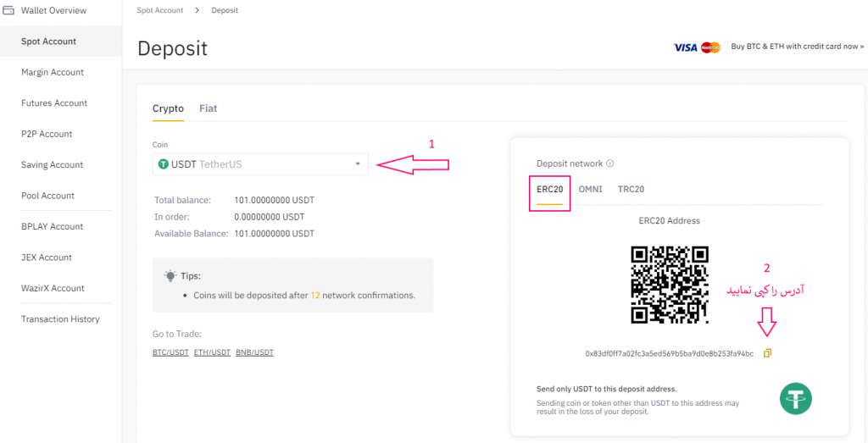Click the Mastercard logo
Viewport: 868px width, 443px height.
(711, 47)
